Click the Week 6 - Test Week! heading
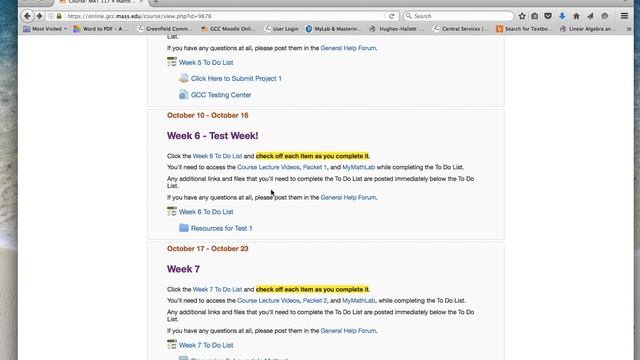640x360 pixels. (212, 136)
